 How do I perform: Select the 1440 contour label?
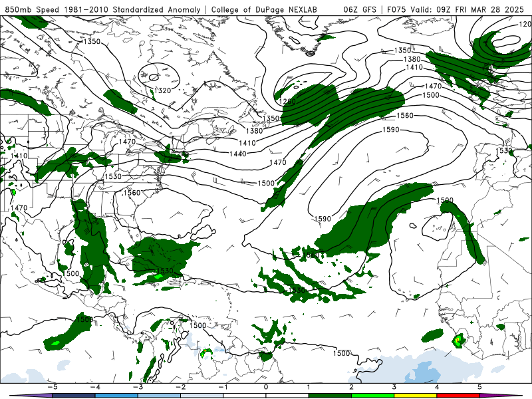tap(238, 154)
